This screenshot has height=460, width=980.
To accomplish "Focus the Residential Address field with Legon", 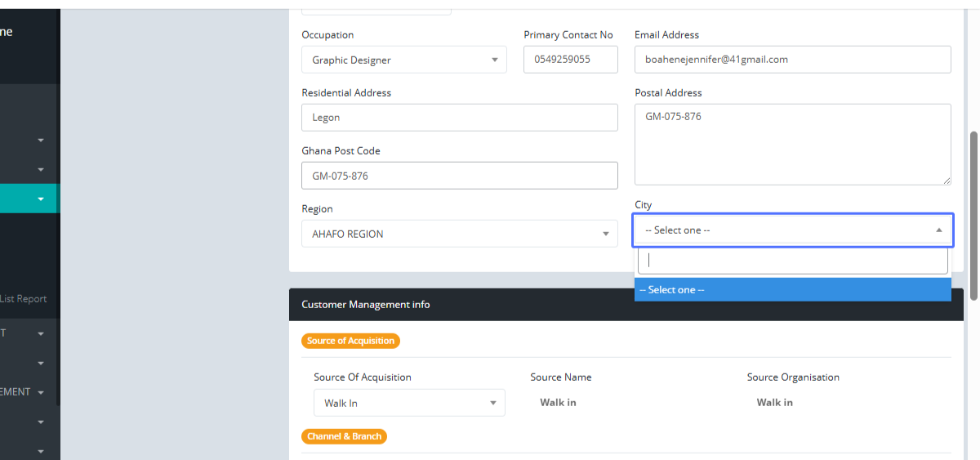I will pos(459,118).
